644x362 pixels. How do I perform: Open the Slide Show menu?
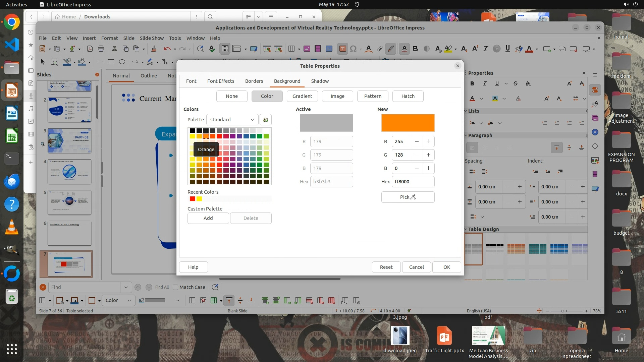(x=152, y=38)
